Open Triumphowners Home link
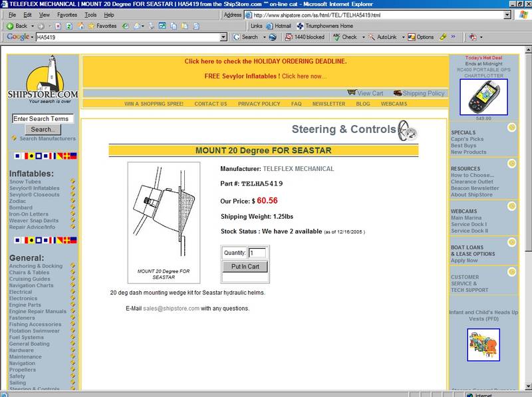The image size is (532, 397). [x=325, y=26]
